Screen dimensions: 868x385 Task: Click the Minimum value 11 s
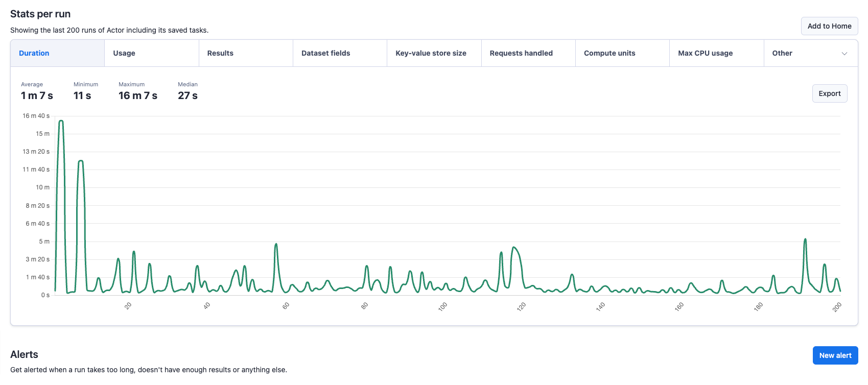point(82,95)
